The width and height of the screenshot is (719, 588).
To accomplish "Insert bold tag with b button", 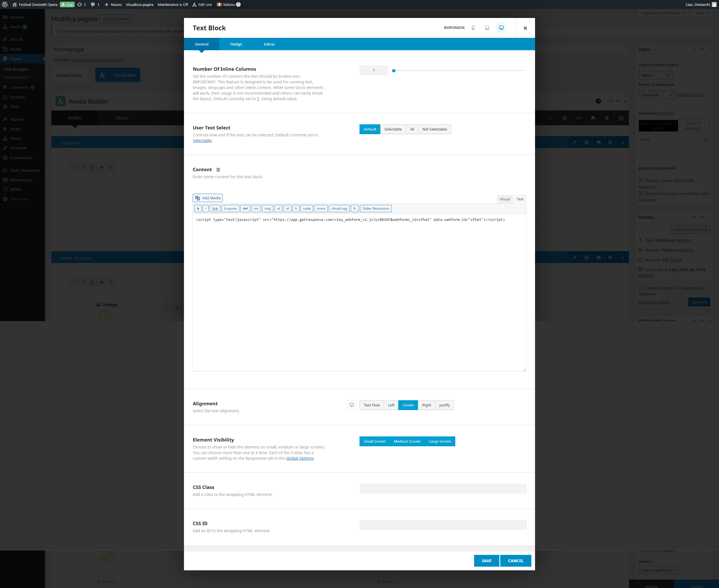I will click(198, 209).
